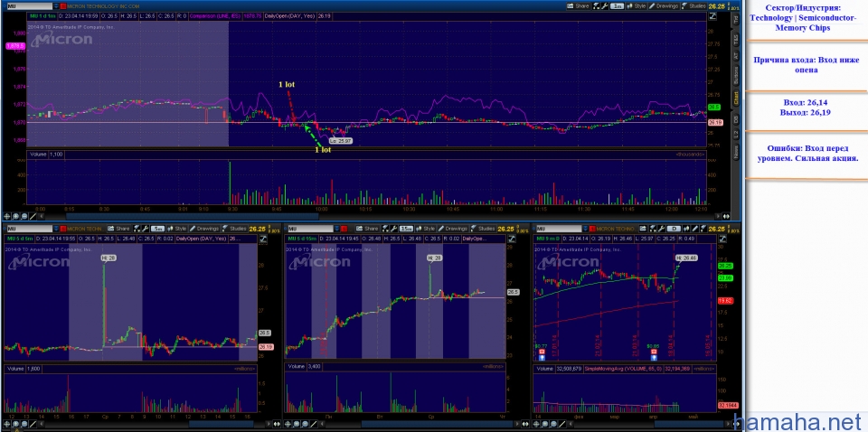Open the 15m timeframe selector
868x432 pixels.
coord(406,229)
